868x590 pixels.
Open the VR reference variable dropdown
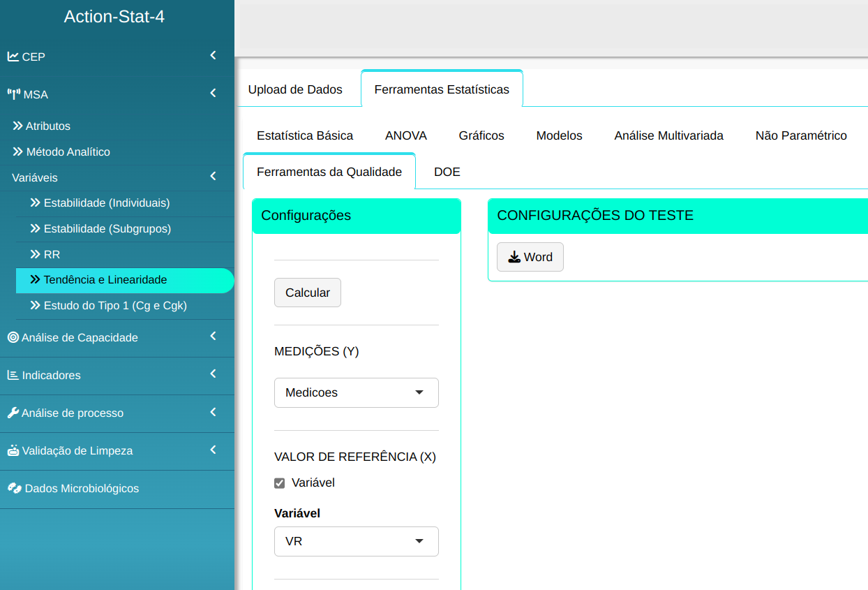pyautogui.click(x=356, y=541)
